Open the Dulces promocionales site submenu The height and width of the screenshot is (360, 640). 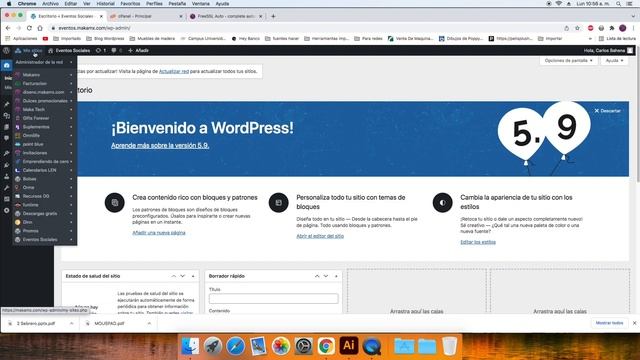(x=44, y=101)
